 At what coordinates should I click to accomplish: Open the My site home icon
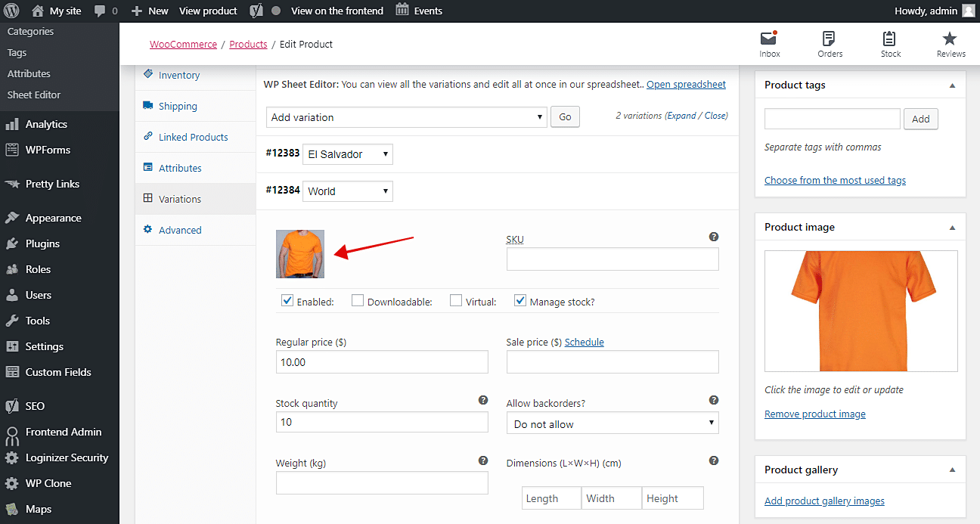pos(38,11)
